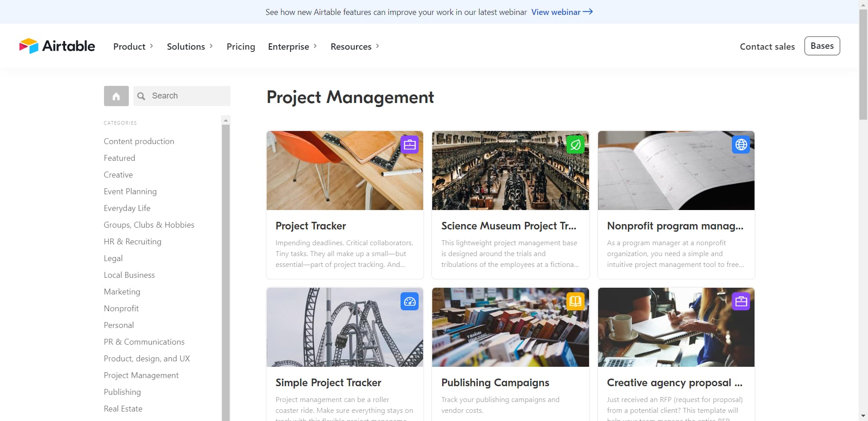Click the purple briefcase badge on Project Tracker
The image size is (868, 421).
click(x=409, y=145)
